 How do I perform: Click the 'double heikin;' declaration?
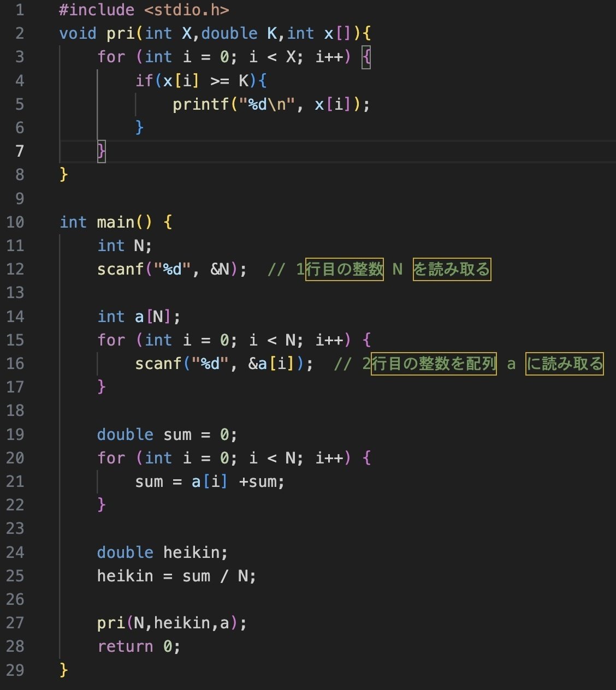[162, 552]
